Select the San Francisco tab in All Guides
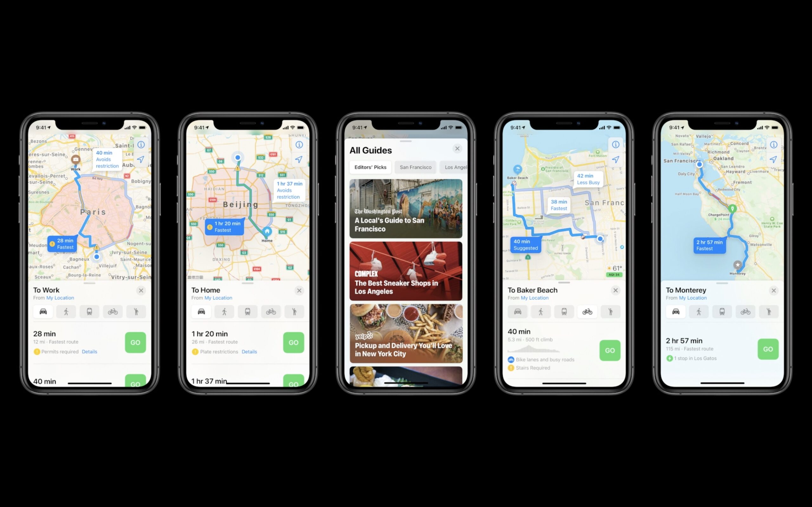Viewport: 812px width, 507px height. click(x=416, y=166)
